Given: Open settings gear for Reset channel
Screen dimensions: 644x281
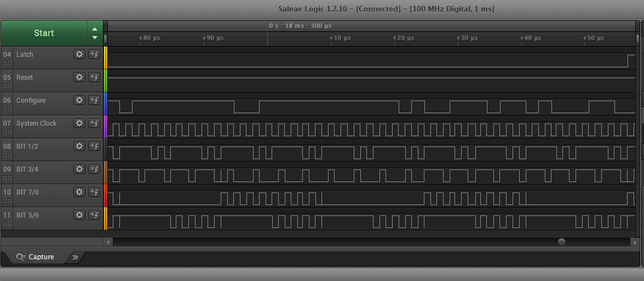Looking at the screenshot, I should click(x=79, y=77).
